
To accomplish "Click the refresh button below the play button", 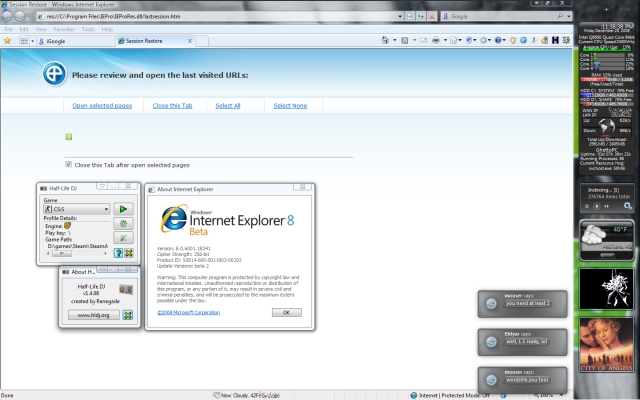I will tap(122, 224).
